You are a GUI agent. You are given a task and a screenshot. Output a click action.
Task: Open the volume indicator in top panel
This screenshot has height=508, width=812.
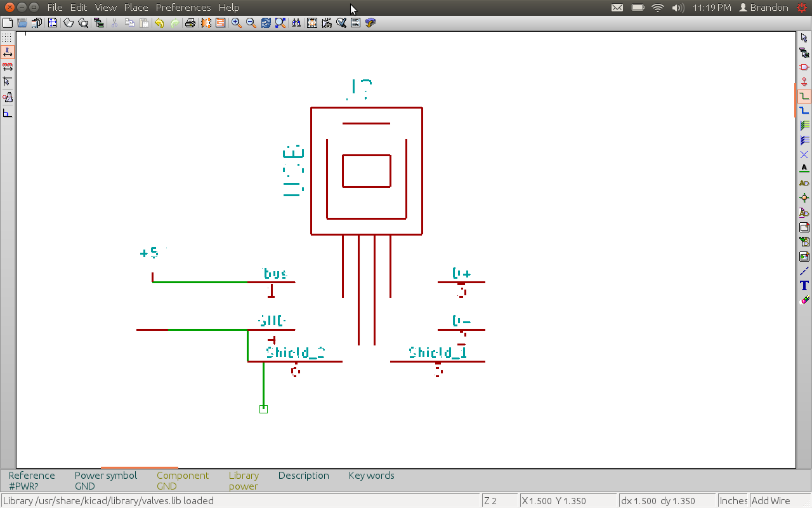click(678, 8)
